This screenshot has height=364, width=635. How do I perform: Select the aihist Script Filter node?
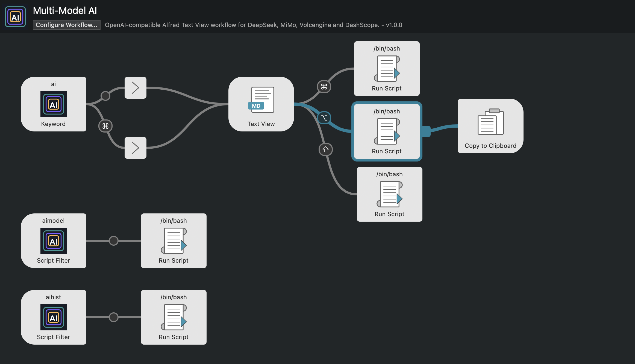(54, 317)
